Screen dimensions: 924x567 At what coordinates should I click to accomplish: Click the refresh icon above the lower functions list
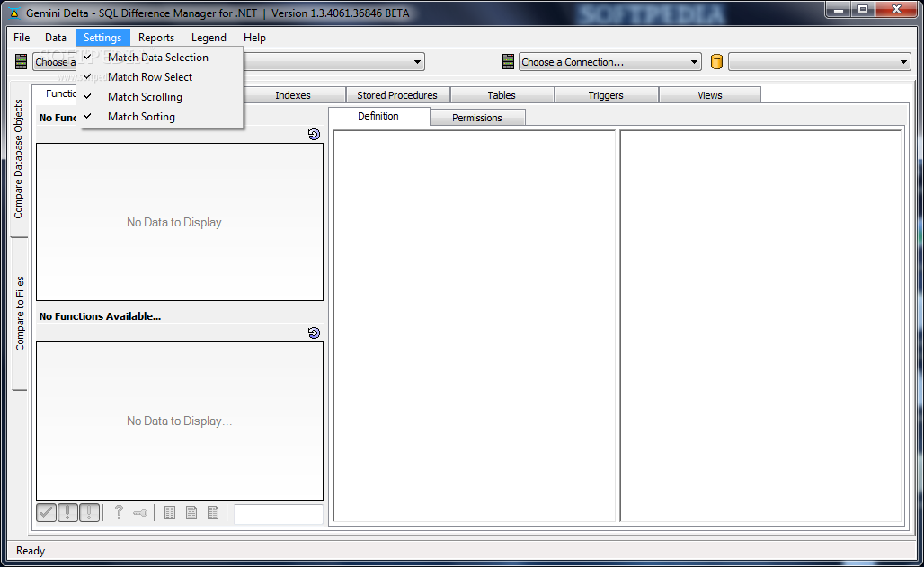coord(314,333)
